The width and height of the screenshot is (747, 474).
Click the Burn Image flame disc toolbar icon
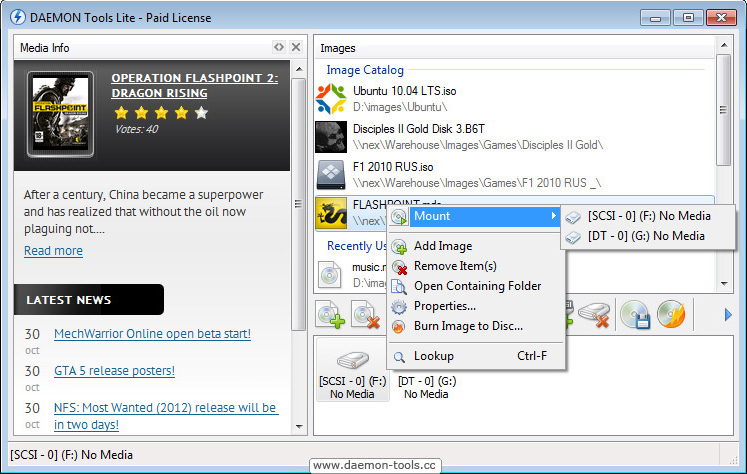coord(671,314)
